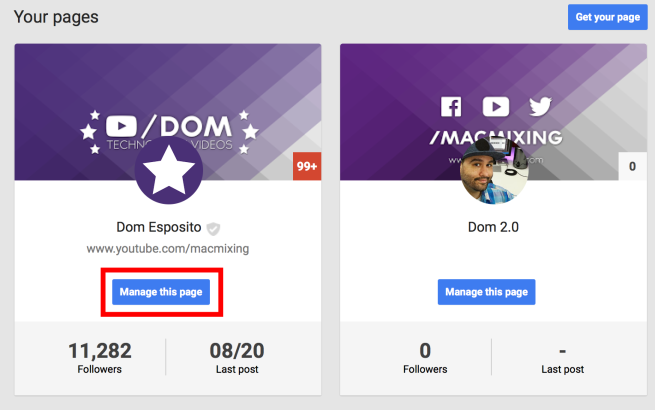655x410 pixels.
Task: View the 11,282 Followers count
Action: pyautogui.click(x=99, y=357)
